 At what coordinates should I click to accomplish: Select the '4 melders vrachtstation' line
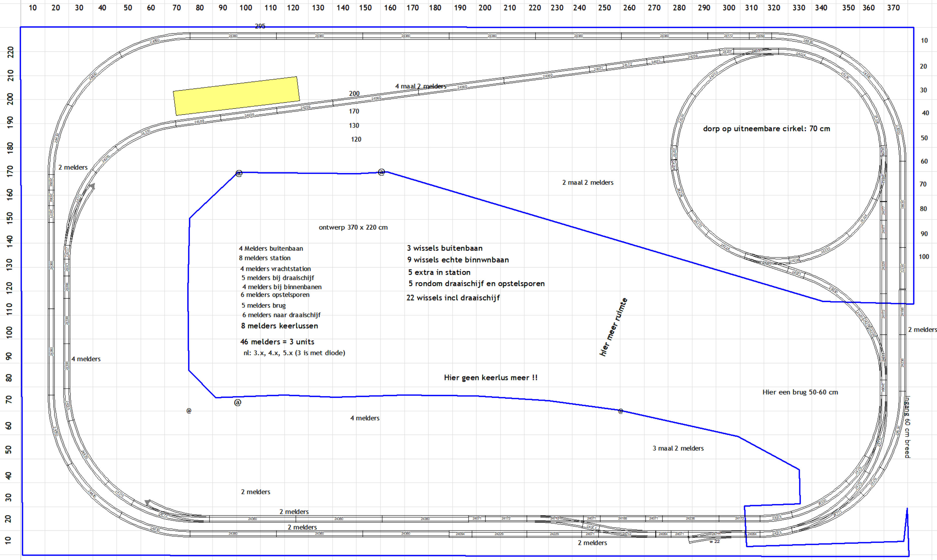point(275,269)
